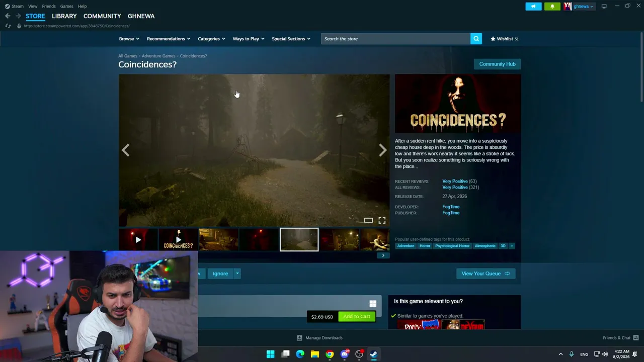
Task: Click the microphone tray icon
Action: click(571, 354)
